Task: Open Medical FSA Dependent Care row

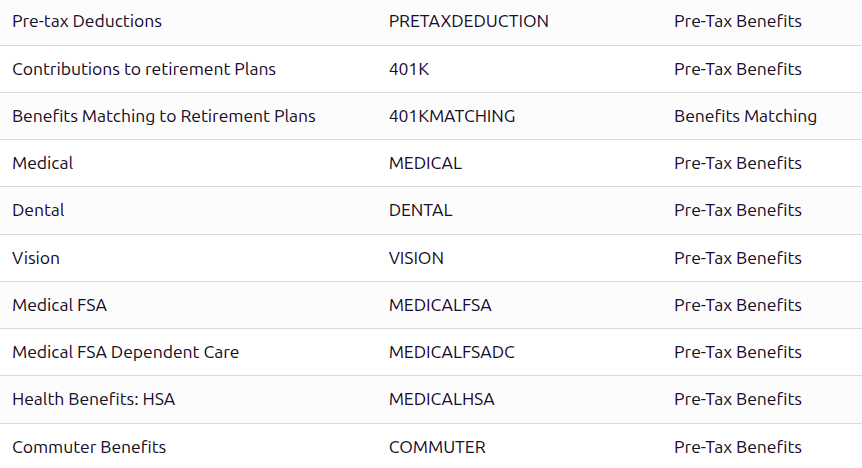Action: click(125, 352)
